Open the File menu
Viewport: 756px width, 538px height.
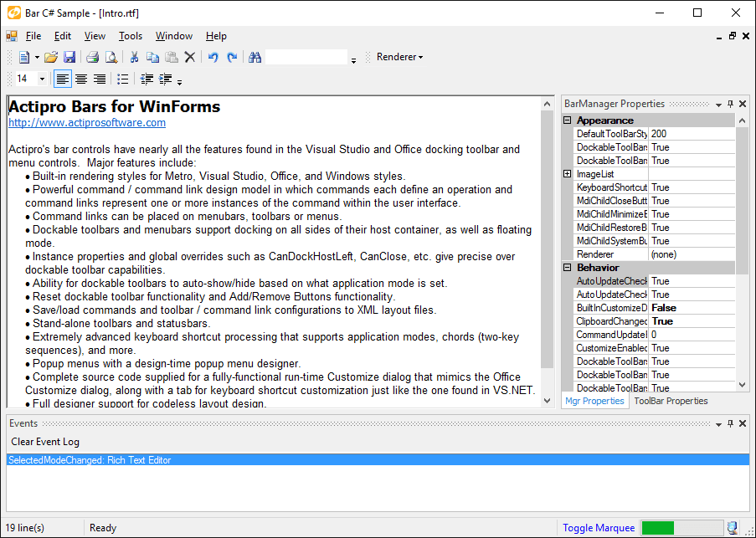33,36
